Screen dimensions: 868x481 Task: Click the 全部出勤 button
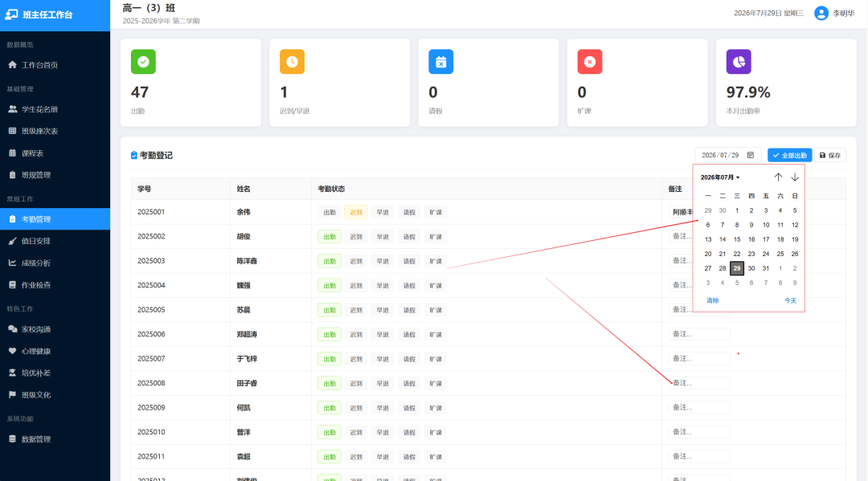[789, 155]
